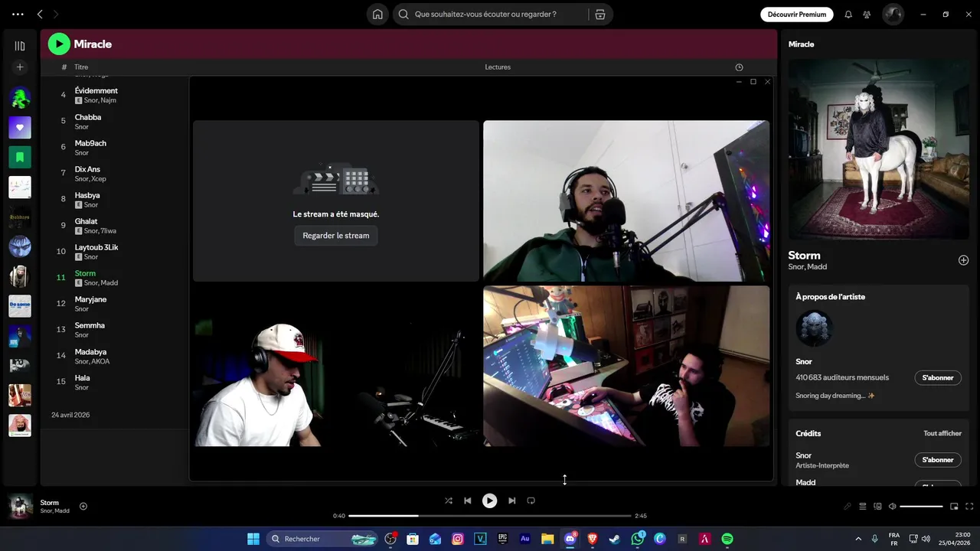
Task: Select the red cap video tile
Action: 335,366
